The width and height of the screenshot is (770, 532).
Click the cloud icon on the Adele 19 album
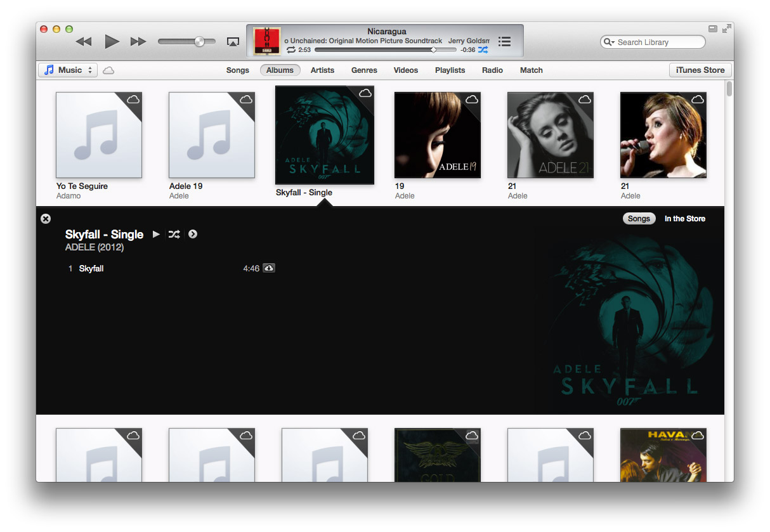click(x=246, y=100)
